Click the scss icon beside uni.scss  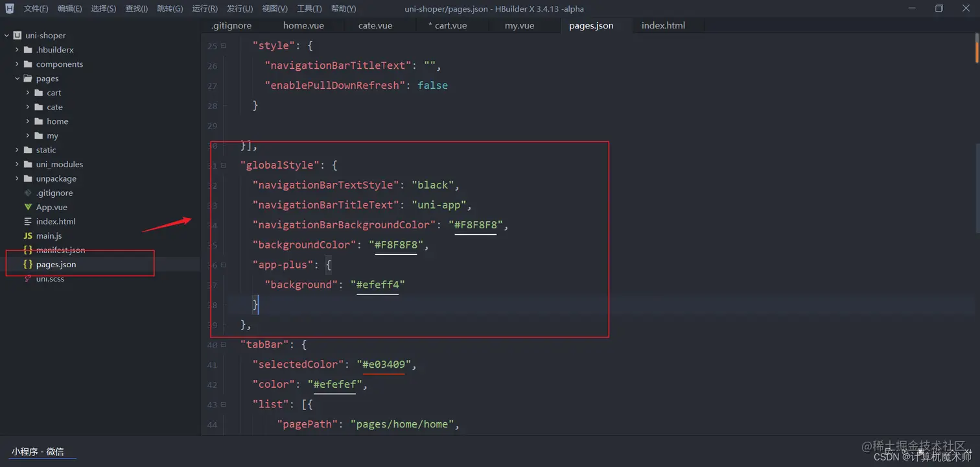(x=28, y=278)
